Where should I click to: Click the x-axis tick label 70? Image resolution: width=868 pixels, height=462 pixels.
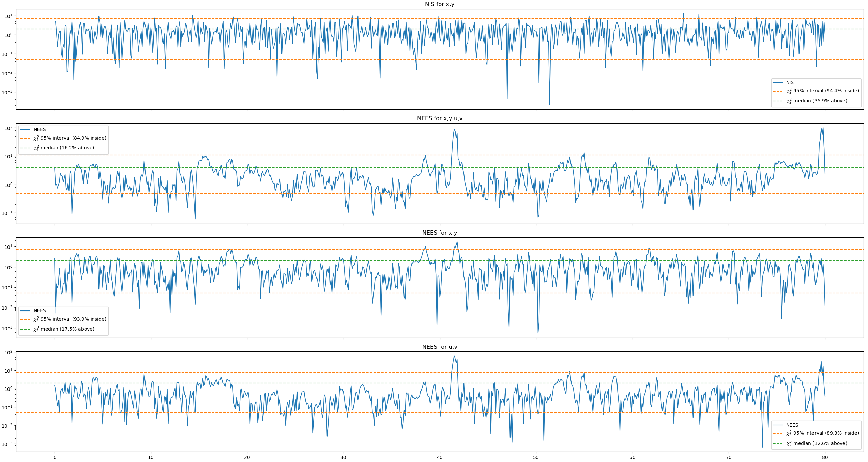tap(729, 457)
